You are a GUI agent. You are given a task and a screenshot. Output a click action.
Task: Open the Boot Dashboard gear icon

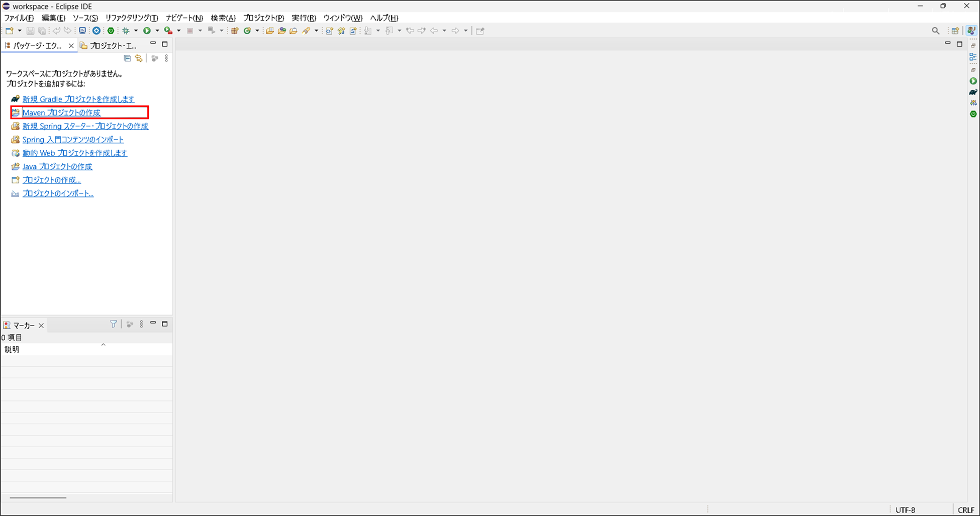[x=96, y=31]
